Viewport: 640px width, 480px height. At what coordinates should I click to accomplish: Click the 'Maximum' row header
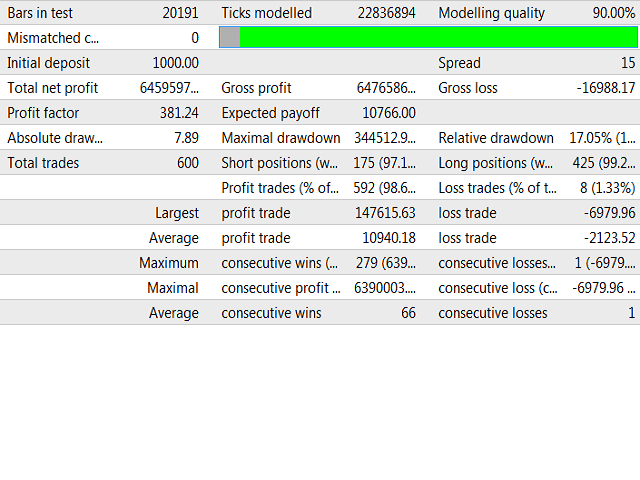[x=169, y=263]
